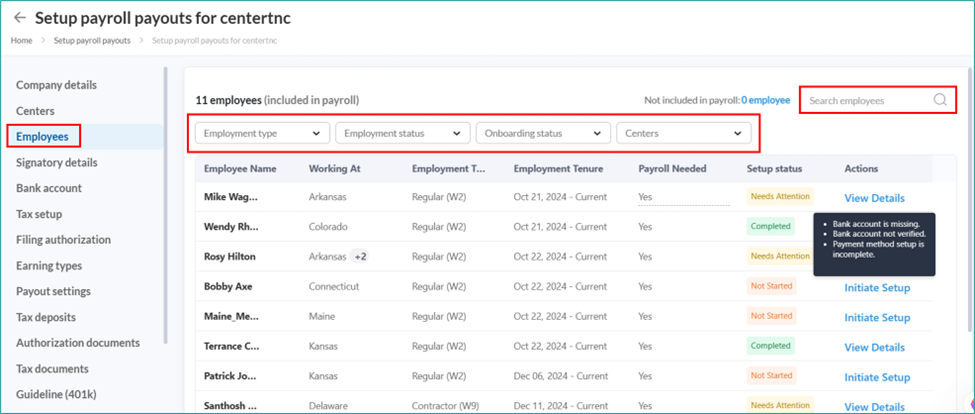Screen dimensions: 975x414
Task: Click the Setup status column header
Action: click(774, 169)
